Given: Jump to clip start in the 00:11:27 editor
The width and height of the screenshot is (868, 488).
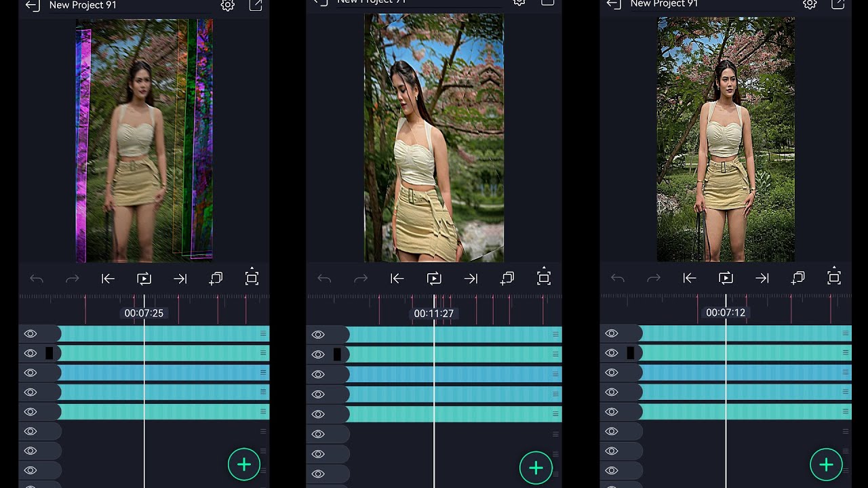Looking at the screenshot, I should [397, 279].
